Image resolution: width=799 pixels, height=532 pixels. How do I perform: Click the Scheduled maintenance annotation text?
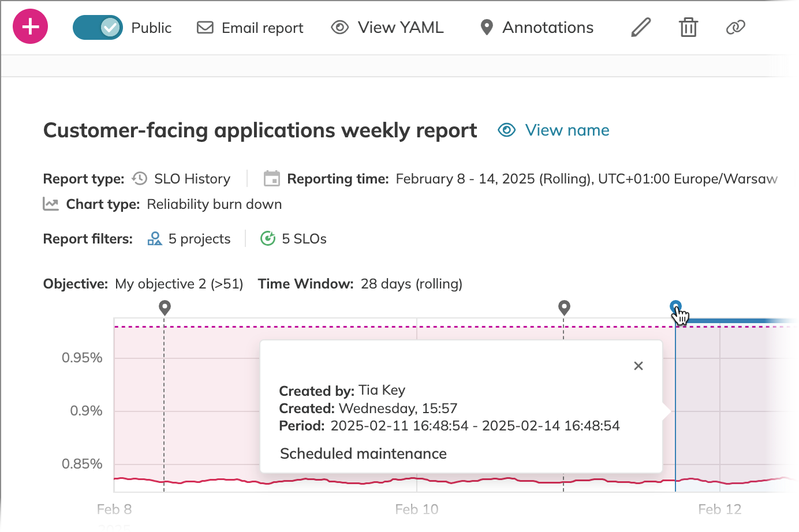(363, 454)
